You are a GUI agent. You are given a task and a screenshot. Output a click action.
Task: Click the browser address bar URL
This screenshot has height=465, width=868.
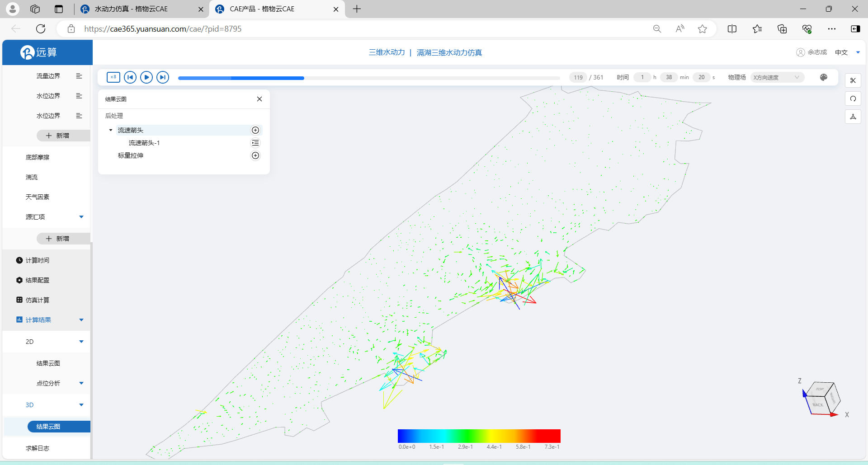[x=163, y=29]
